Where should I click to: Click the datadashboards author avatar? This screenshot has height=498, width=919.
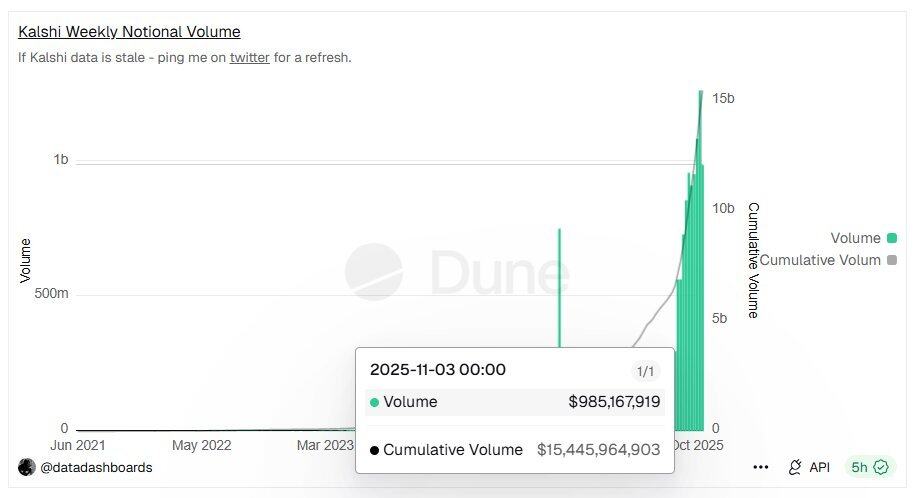(27, 467)
